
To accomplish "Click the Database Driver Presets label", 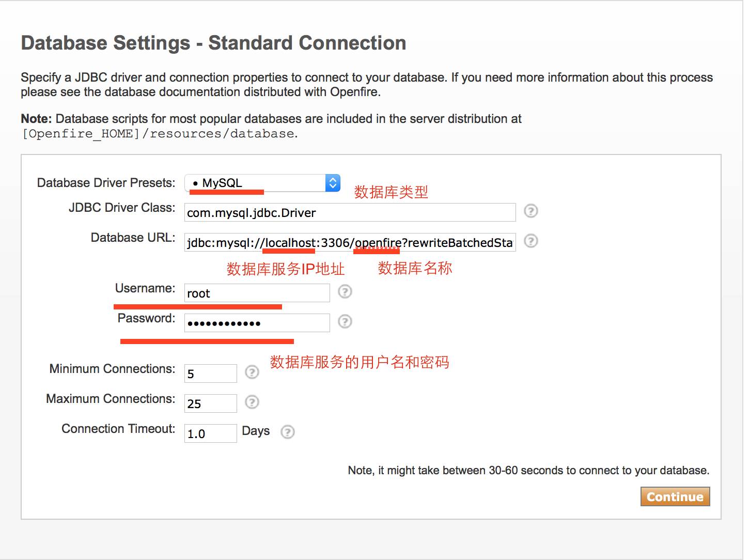I will pyautogui.click(x=106, y=183).
